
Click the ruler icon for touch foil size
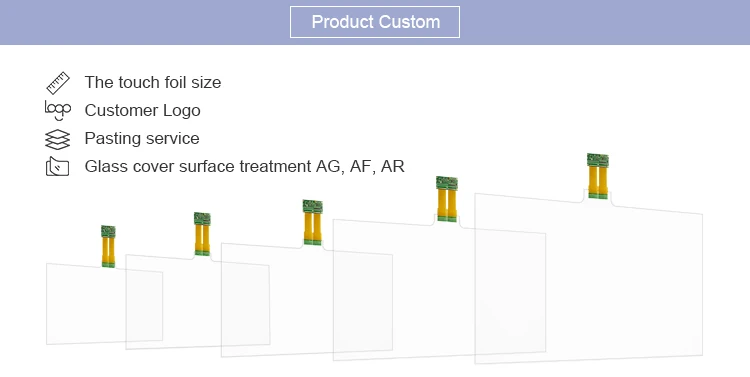58,83
